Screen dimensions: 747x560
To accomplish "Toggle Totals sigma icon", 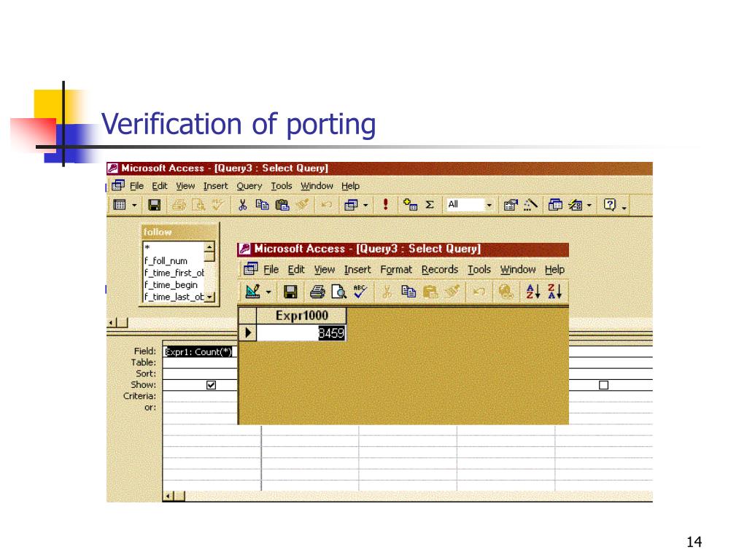I will pyautogui.click(x=430, y=205).
